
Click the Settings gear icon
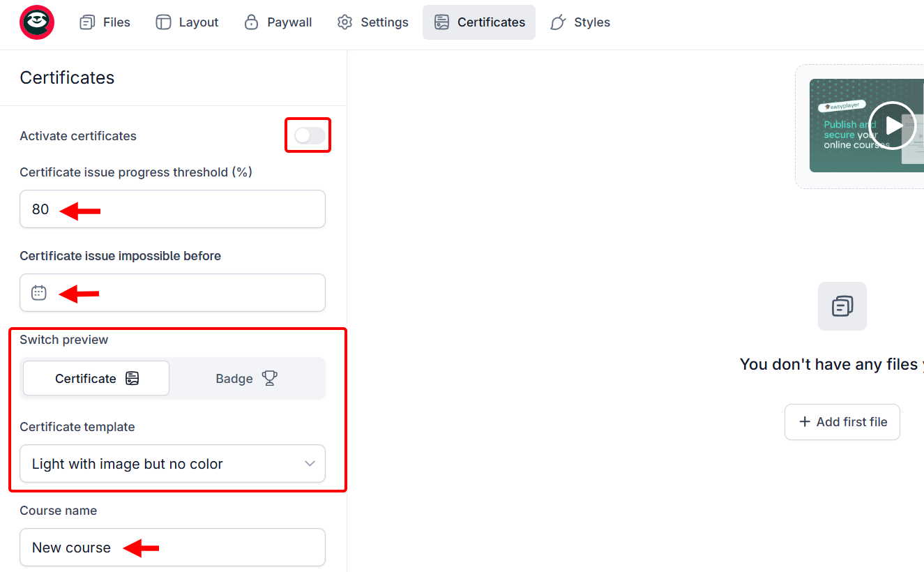344,22
